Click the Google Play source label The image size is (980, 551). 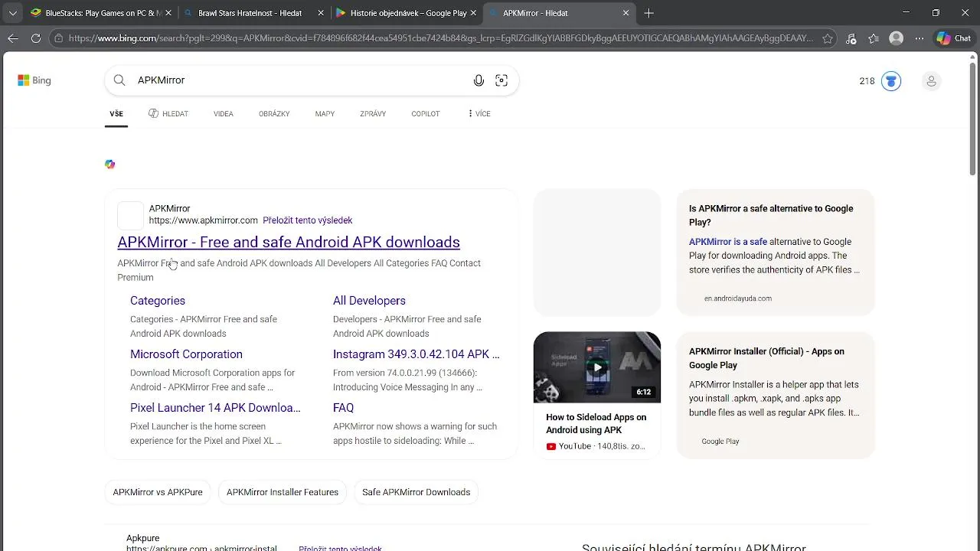pyautogui.click(x=720, y=442)
